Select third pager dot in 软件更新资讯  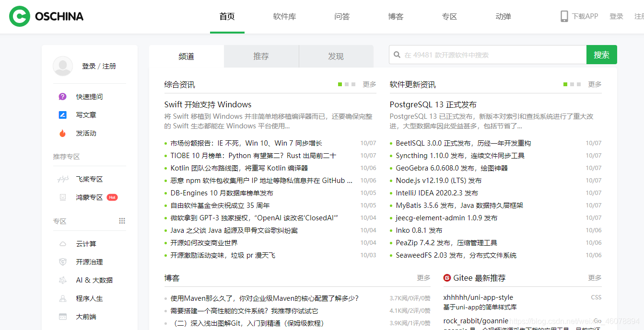point(579,84)
